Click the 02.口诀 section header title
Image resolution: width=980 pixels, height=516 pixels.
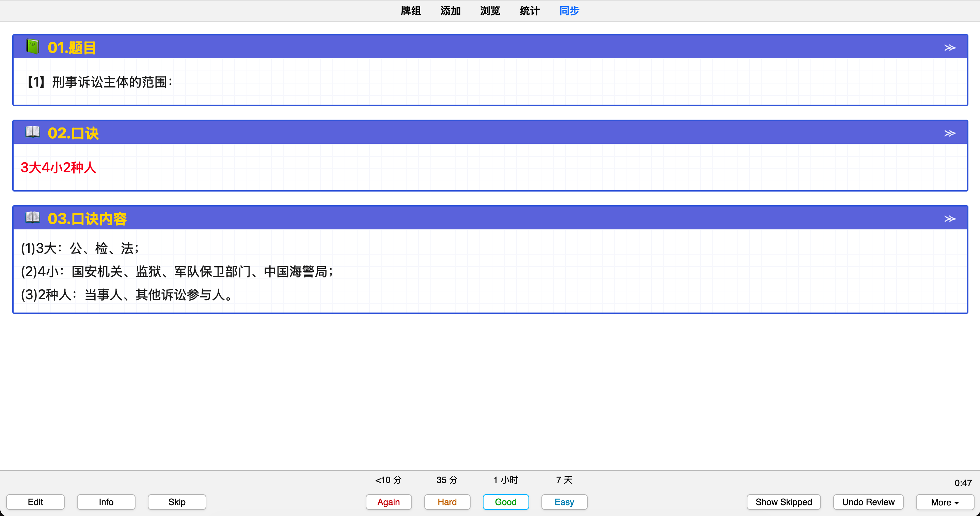pos(73,133)
